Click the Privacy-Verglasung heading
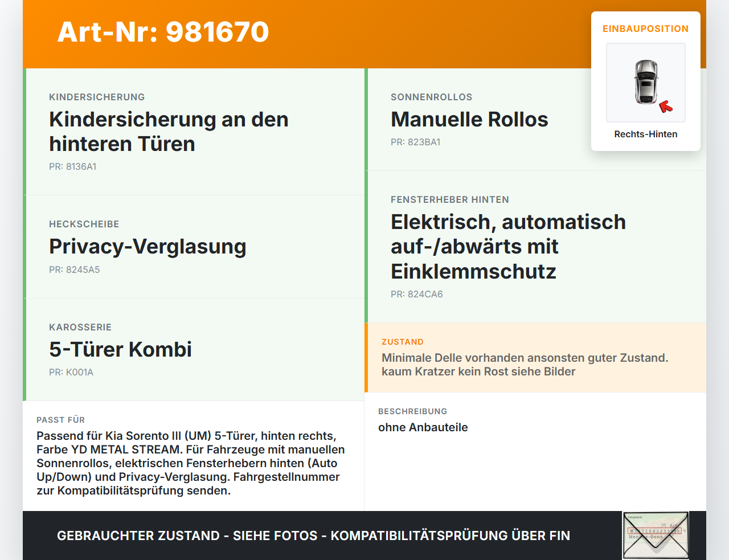This screenshot has height=560, width=729. pos(148,247)
